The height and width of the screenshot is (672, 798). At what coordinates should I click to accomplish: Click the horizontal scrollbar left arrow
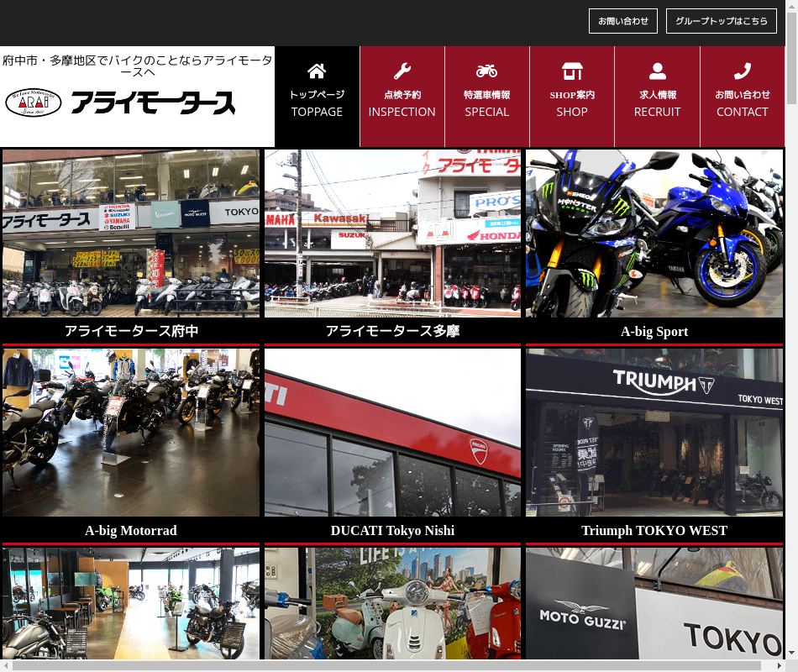(6, 665)
